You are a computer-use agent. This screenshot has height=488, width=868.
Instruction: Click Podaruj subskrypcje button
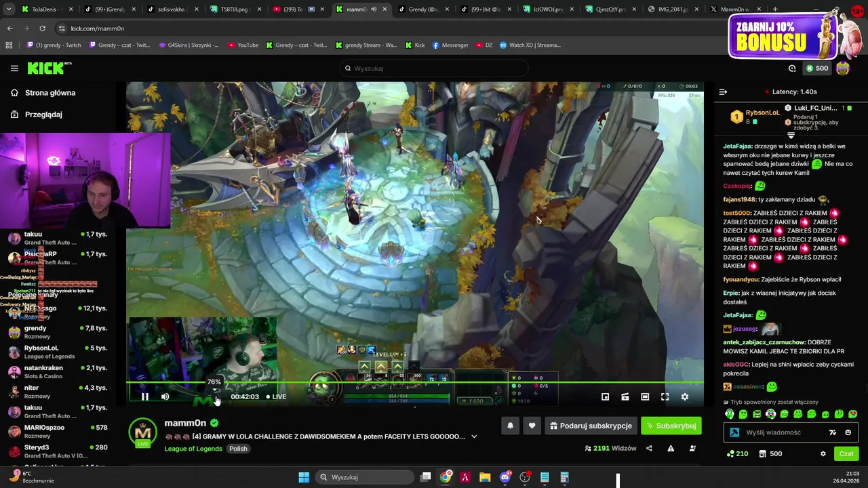pyautogui.click(x=591, y=426)
